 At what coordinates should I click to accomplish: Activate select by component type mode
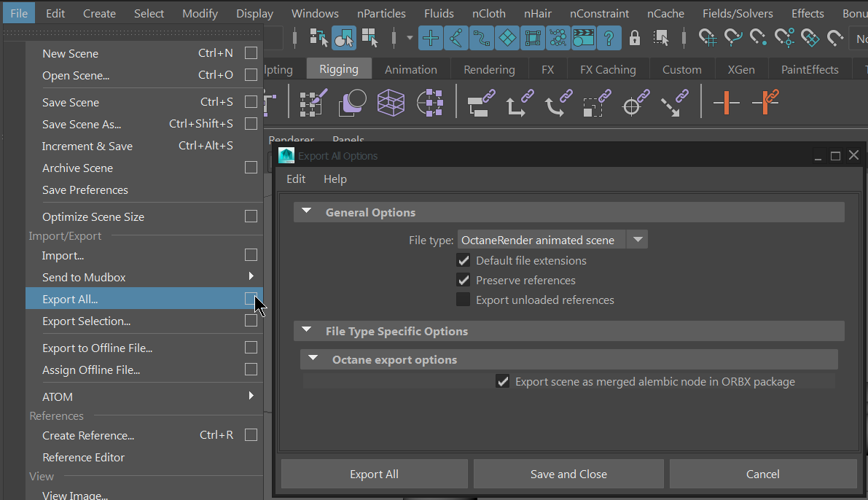pyautogui.click(x=370, y=38)
